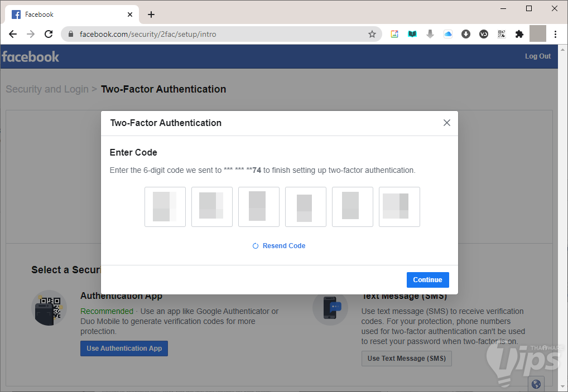Click Use Authentication App button

coord(124,348)
